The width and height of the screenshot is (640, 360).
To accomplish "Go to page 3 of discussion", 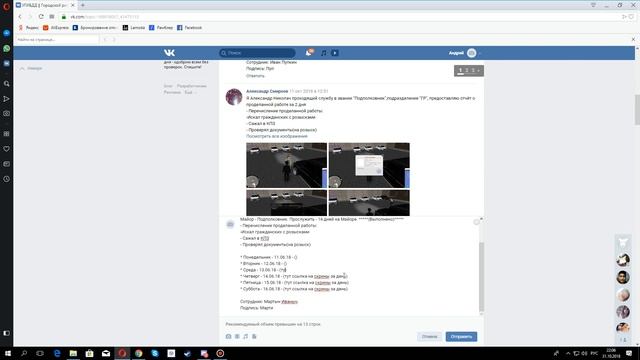I will (473, 71).
